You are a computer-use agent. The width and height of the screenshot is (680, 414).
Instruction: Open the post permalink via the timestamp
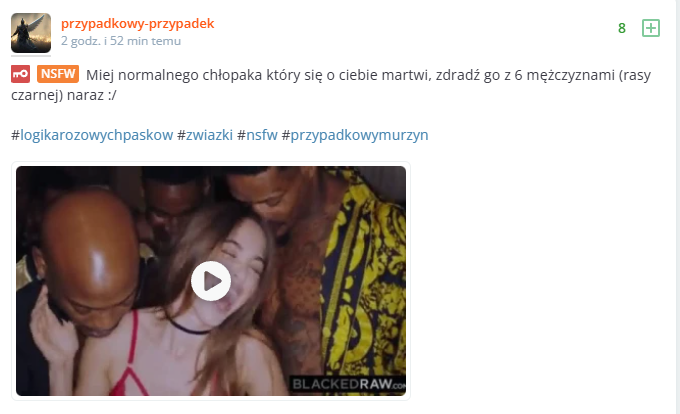[x=121, y=41]
